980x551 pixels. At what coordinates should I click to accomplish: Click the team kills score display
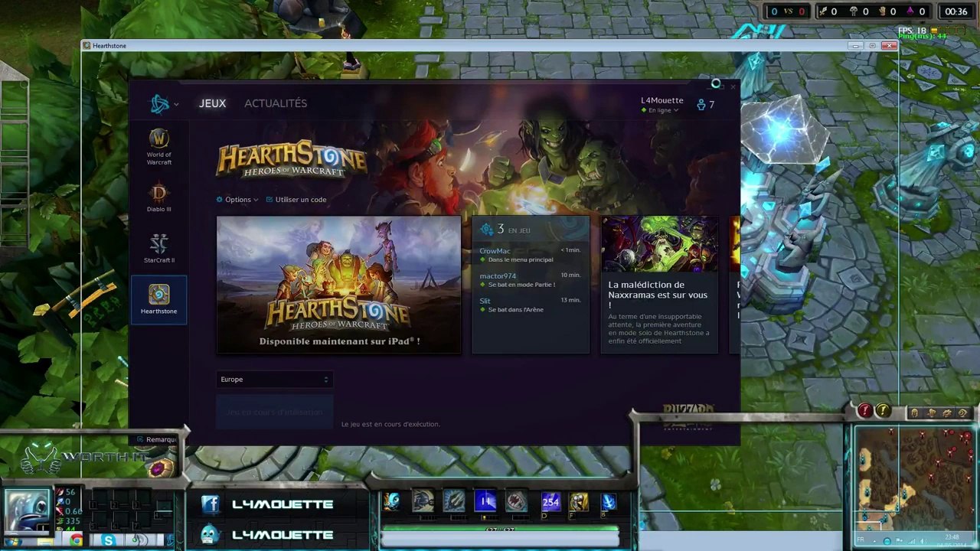788,11
